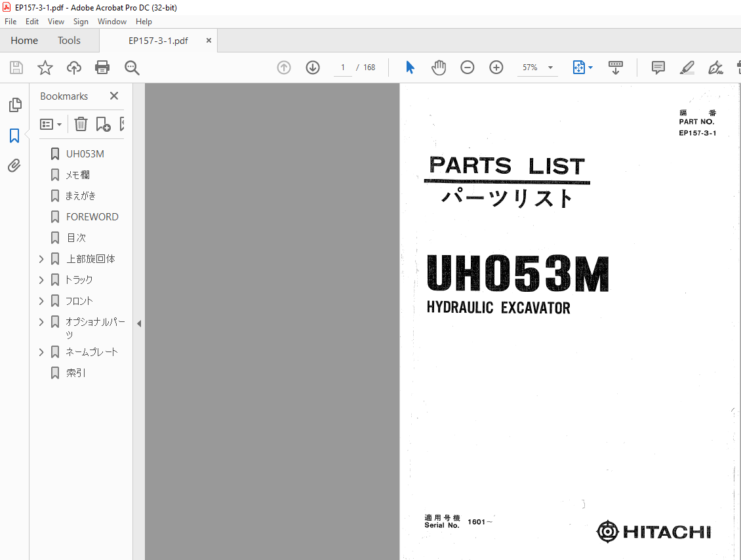Jump to UH053M bookmark
The width and height of the screenshot is (741, 560).
pyautogui.click(x=85, y=154)
